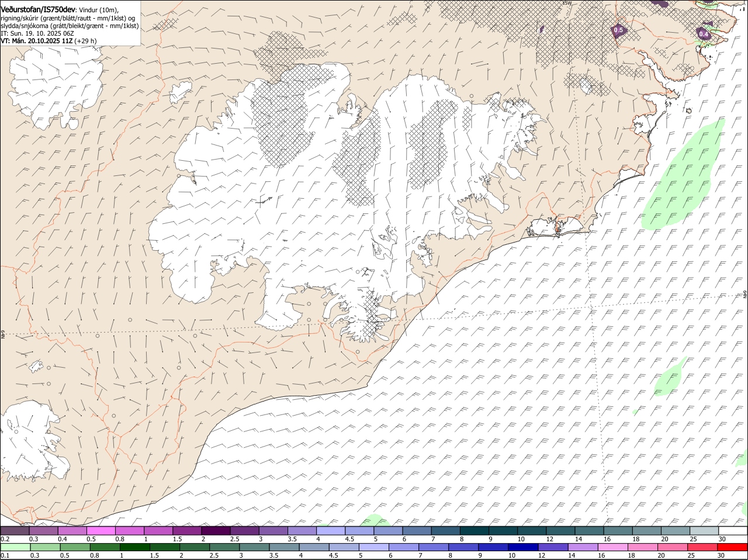Pick the grey-teal purple-row swatch starting at 20

click(676, 531)
